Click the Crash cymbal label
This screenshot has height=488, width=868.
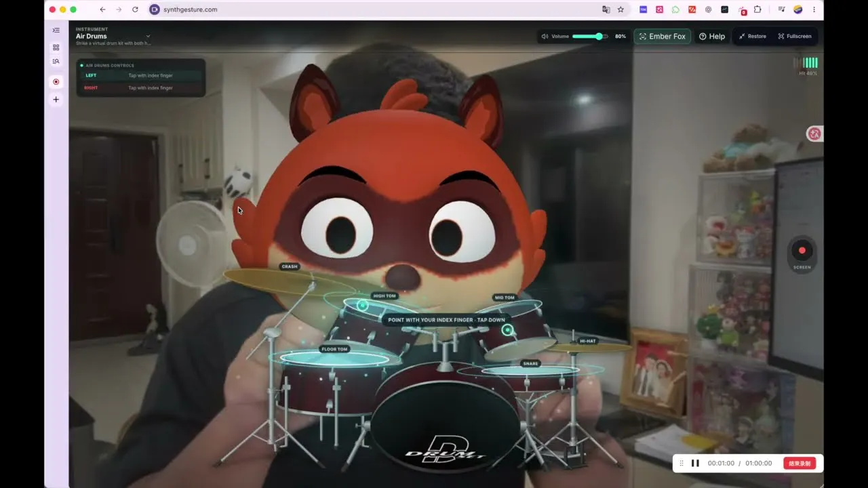[290, 266]
